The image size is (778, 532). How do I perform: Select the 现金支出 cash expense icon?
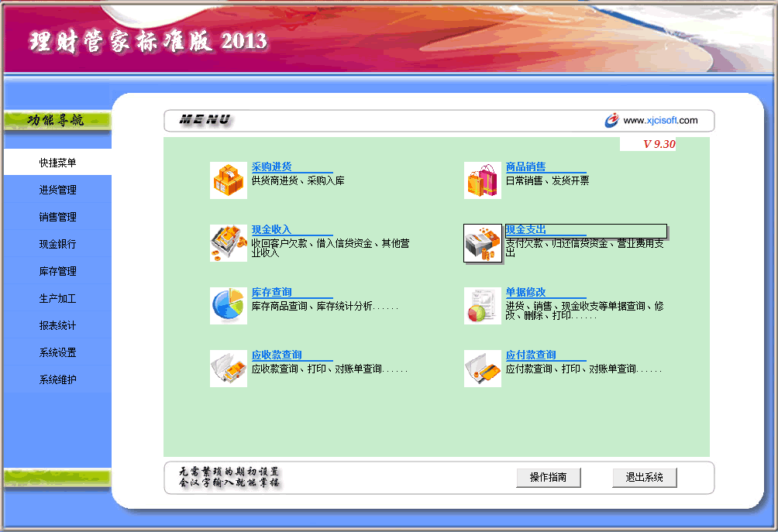click(482, 242)
